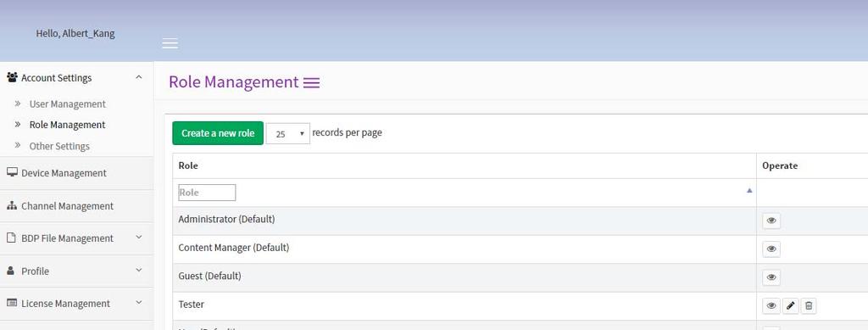Click Account Settings users icon
Viewport: 868px width, 330px height.
point(12,77)
